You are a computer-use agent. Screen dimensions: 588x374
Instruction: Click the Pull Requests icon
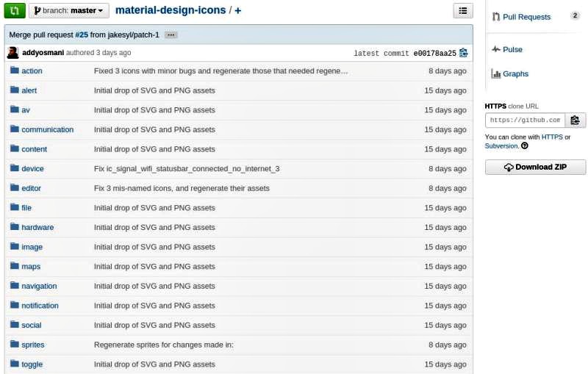(x=495, y=16)
